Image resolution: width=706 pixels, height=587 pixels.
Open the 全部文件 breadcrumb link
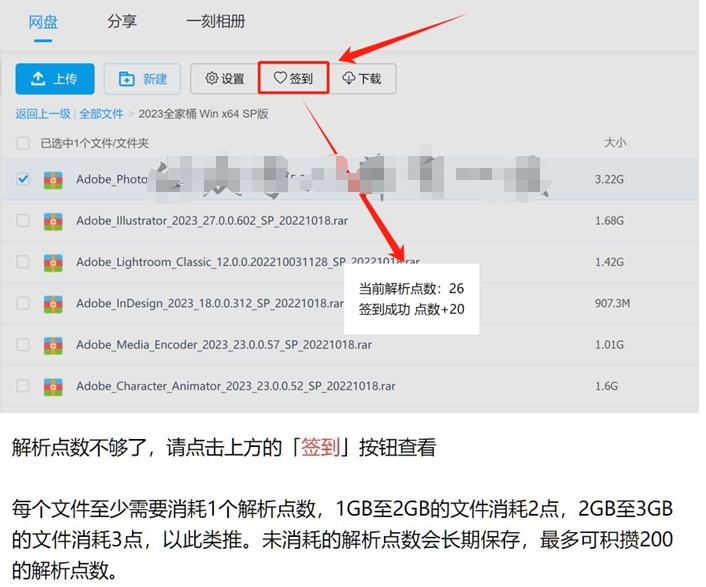click(x=101, y=114)
